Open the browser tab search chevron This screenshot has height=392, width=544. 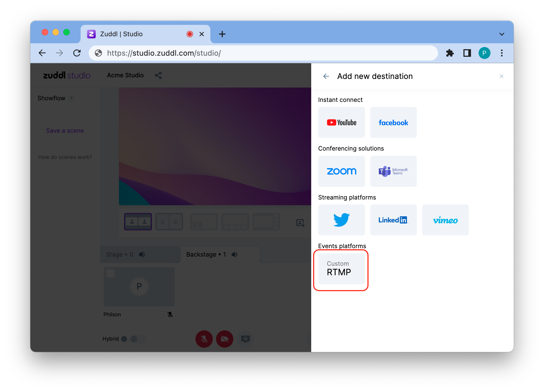tap(502, 34)
